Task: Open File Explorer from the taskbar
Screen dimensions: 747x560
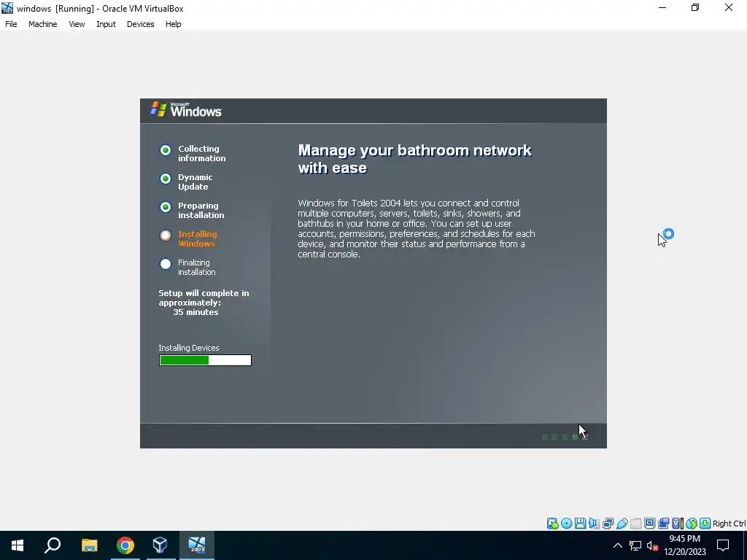Action: pos(89,545)
